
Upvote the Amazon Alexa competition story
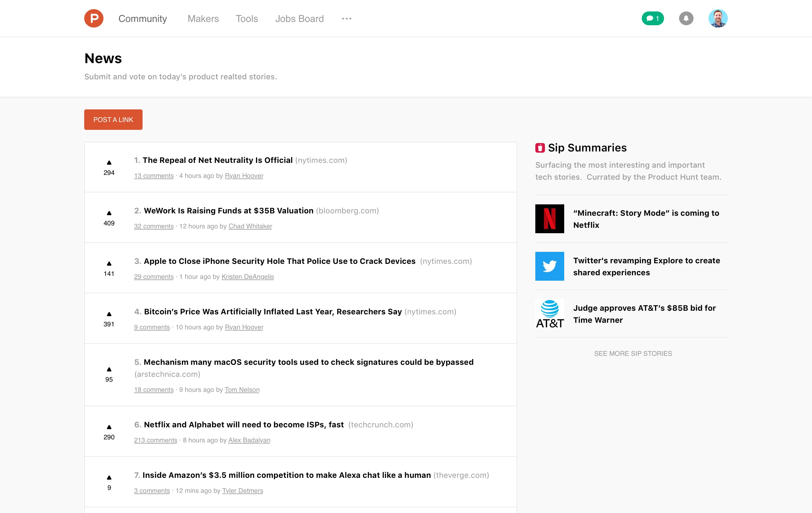click(x=109, y=478)
